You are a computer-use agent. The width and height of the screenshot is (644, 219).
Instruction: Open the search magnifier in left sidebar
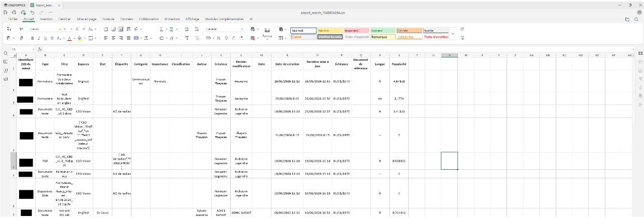[x=5, y=53]
